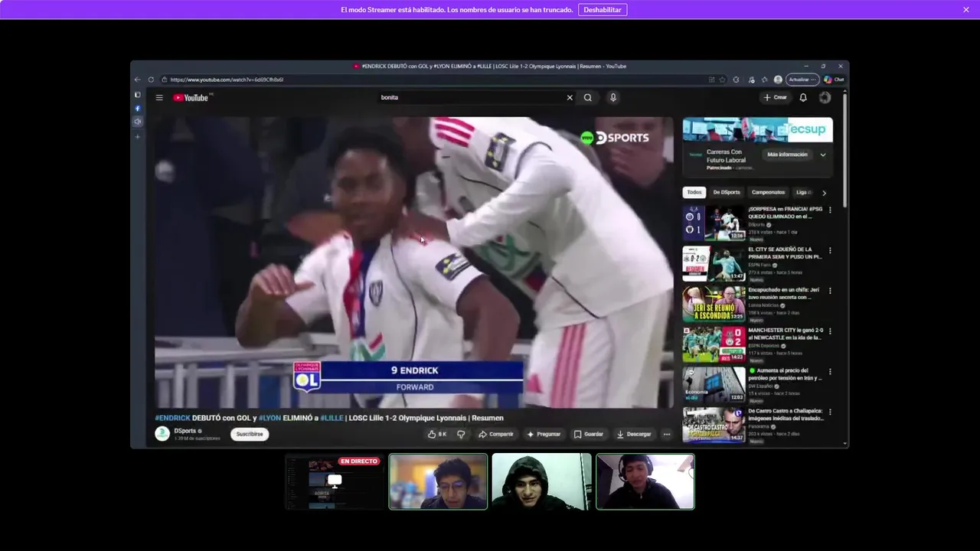Viewport: 980px width, 551px height.
Task: Open 'Encapuchado en un chifa' video thumbnail
Action: tap(714, 304)
